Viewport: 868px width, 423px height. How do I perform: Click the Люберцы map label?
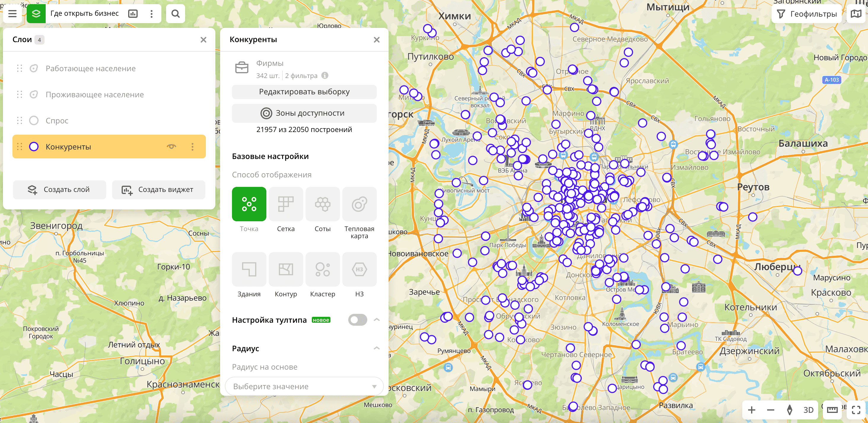(x=778, y=267)
